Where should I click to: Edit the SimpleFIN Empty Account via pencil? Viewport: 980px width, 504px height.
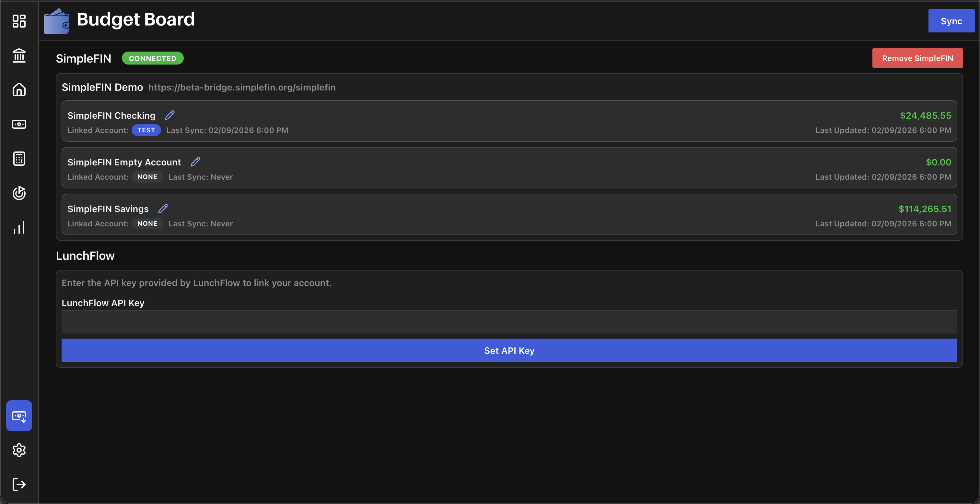195,162
